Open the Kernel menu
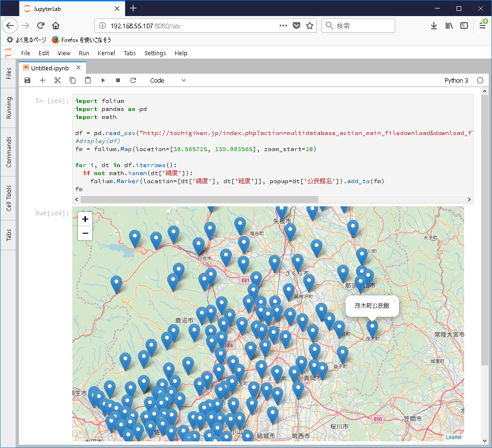 [106, 53]
